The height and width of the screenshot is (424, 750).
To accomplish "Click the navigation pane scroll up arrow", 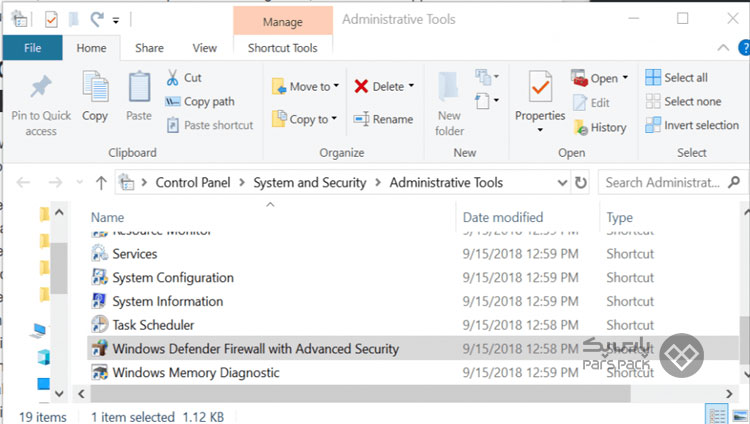I will tap(59, 212).
